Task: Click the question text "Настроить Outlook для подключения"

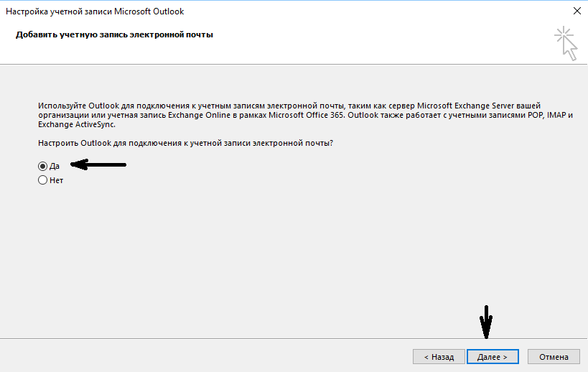Action: [185, 144]
